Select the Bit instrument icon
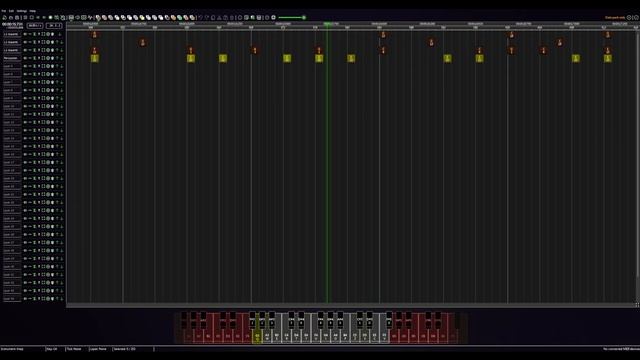The image size is (640, 360). point(180,18)
